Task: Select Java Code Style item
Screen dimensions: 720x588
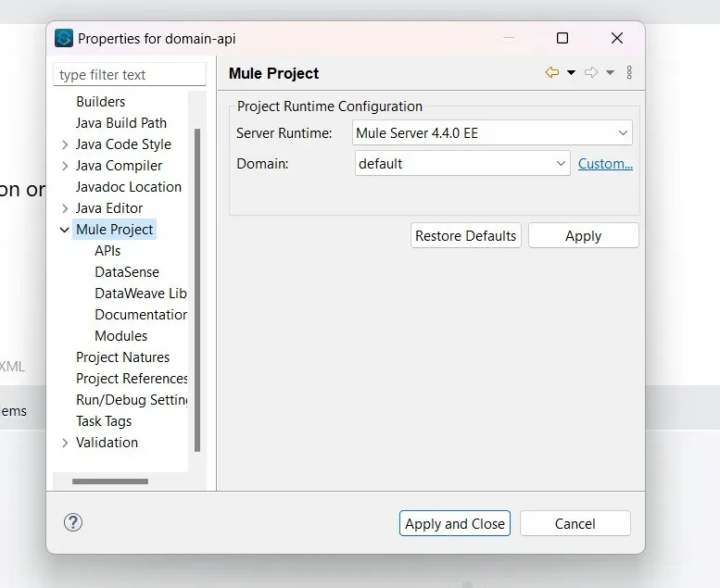Action: point(123,144)
